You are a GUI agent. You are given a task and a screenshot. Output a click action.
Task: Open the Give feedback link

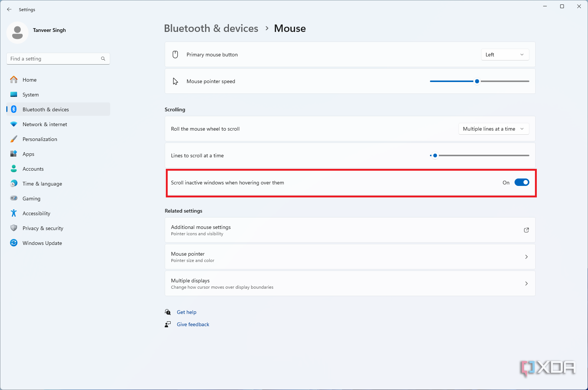coord(193,324)
